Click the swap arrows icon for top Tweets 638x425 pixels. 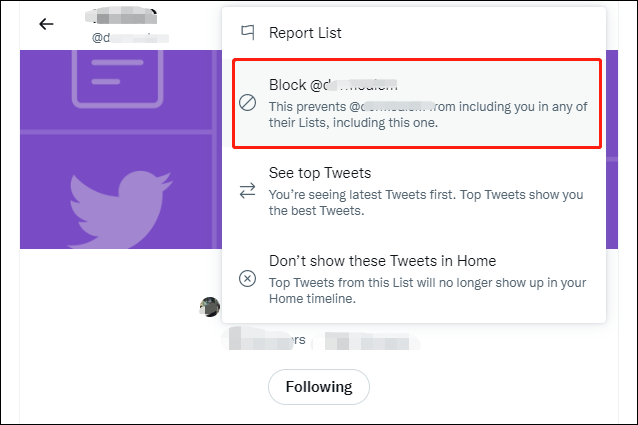pyautogui.click(x=247, y=190)
